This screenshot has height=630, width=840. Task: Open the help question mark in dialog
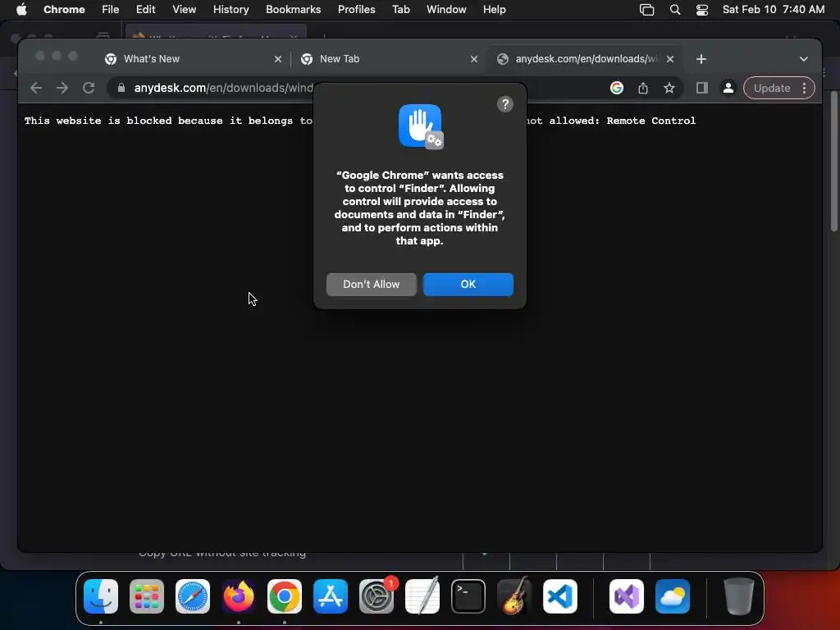click(x=504, y=104)
